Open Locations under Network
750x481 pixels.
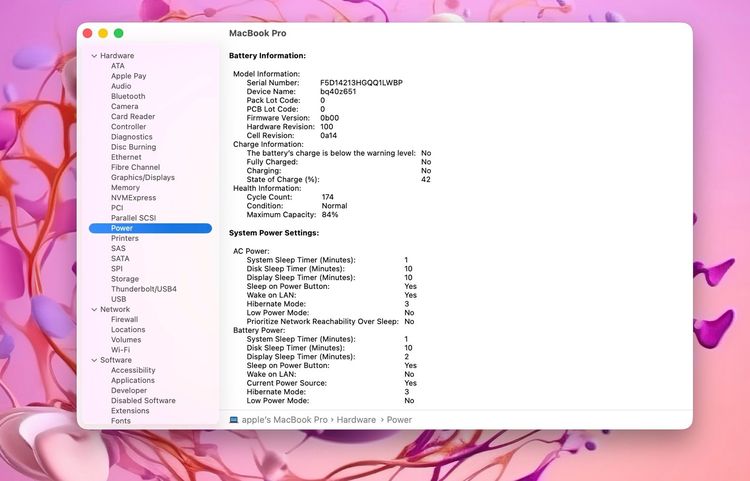click(x=128, y=329)
